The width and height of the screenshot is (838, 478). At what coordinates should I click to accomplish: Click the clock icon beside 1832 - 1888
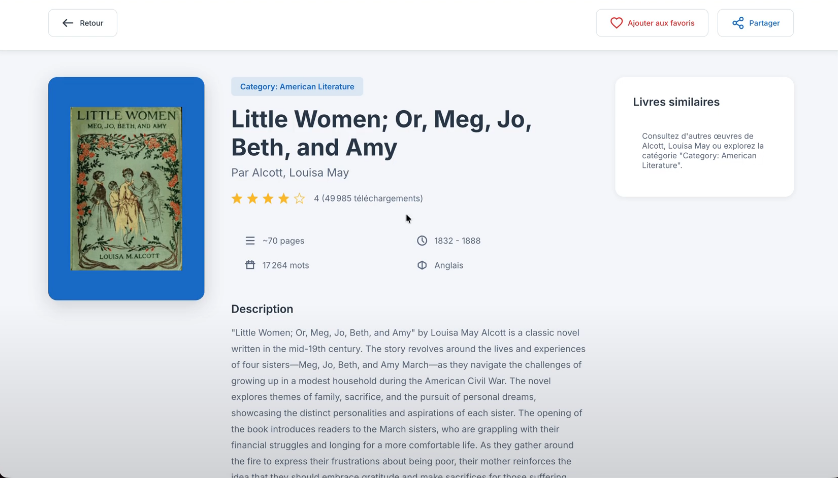[422, 241]
